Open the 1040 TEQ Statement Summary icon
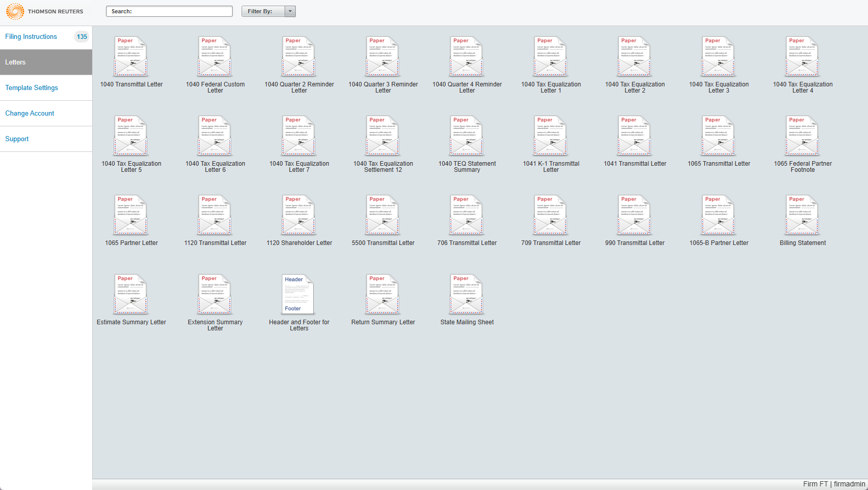868x490 pixels. (466, 136)
